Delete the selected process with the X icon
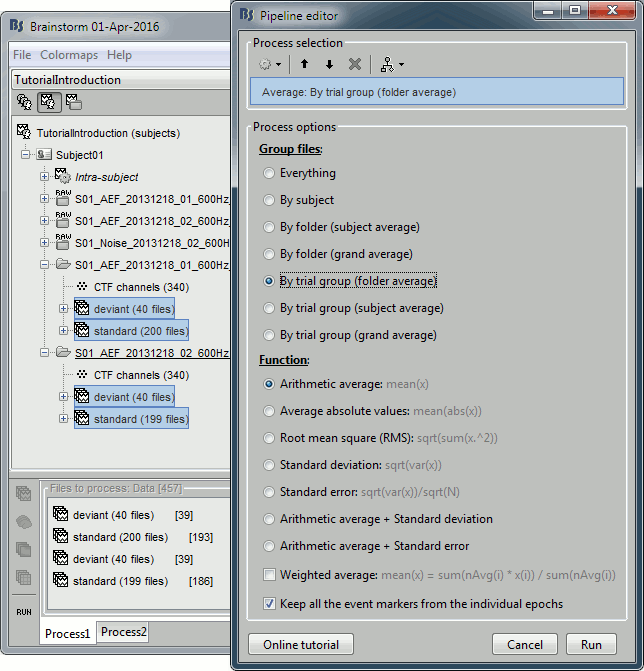Viewport: 644px width, 671px height. pos(355,65)
